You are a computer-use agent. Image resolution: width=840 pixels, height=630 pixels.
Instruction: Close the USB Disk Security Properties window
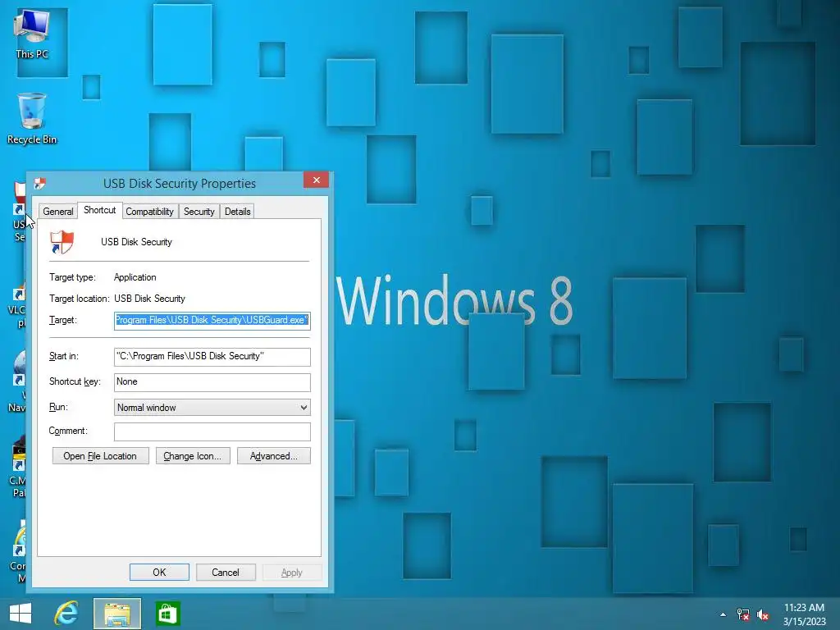pos(316,180)
